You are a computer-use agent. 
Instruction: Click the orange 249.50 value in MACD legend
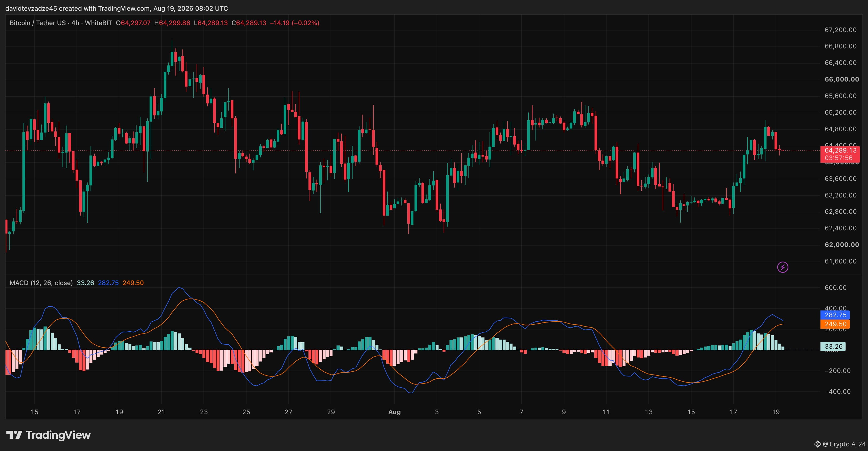[133, 283]
